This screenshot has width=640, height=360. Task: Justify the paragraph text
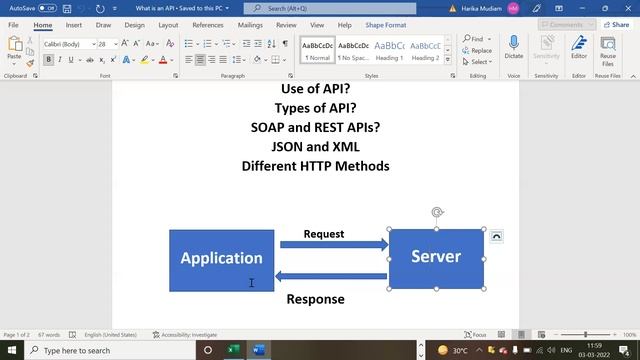[x=223, y=60]
